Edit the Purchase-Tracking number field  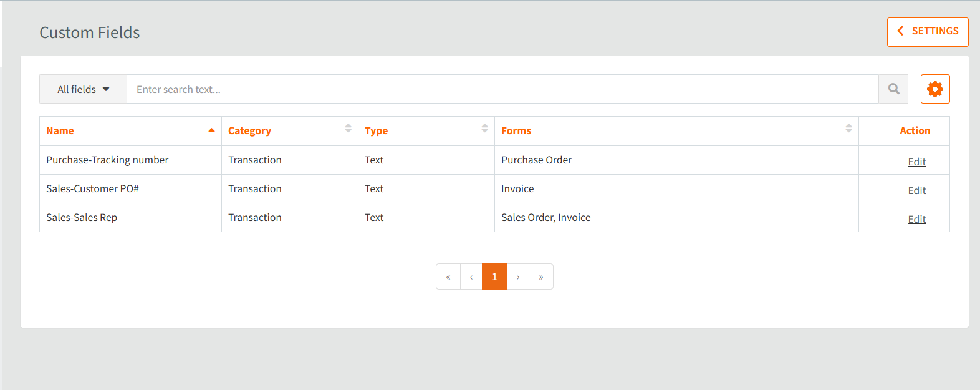(916, 162)
